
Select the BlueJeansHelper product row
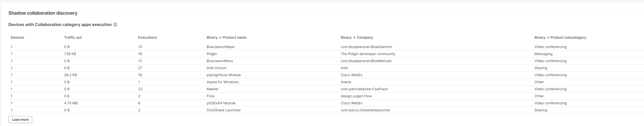(x=220, y=47)
